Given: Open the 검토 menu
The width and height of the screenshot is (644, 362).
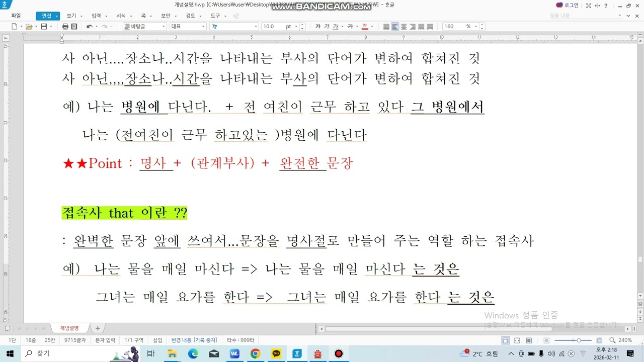Looking at the screenshot, I should pos(193,16).
